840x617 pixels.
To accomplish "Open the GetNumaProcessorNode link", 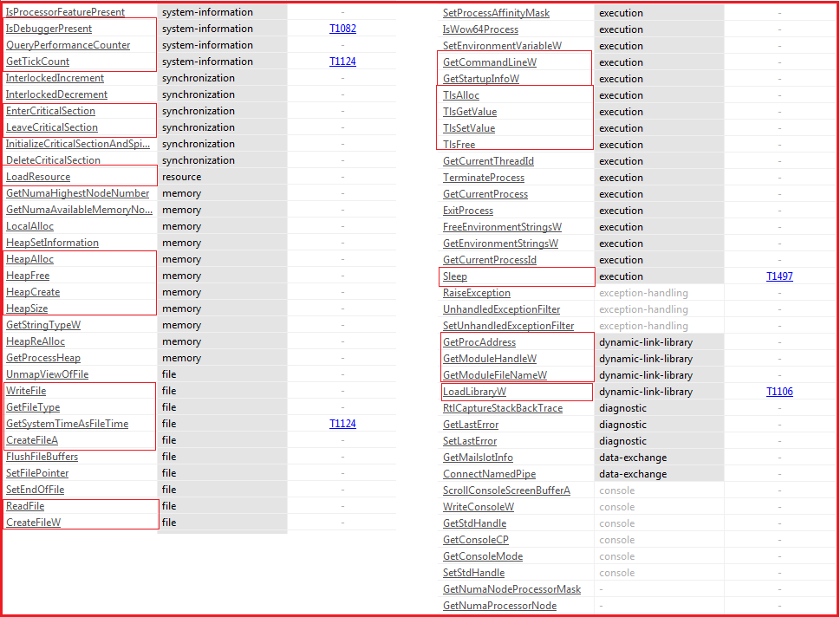I will [x=500, y=606].
